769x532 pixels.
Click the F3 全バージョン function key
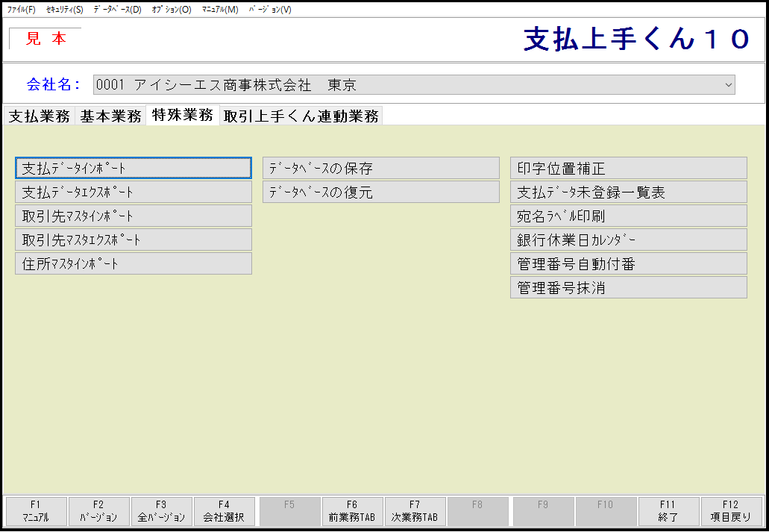(x=162, y=511)
